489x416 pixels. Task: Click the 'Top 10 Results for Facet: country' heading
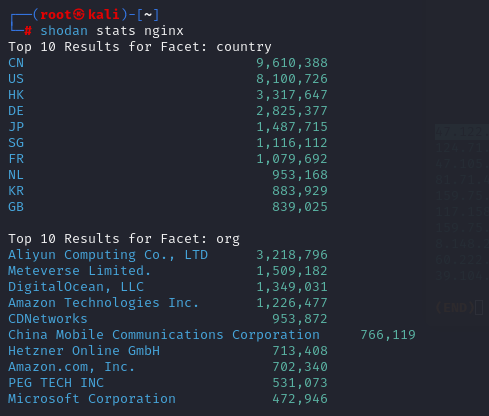140,47
